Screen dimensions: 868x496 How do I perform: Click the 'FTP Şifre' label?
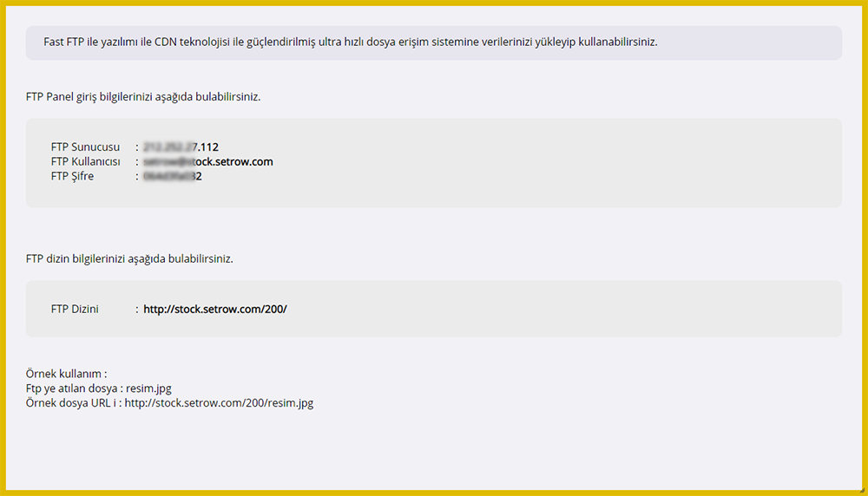[73, 176]
